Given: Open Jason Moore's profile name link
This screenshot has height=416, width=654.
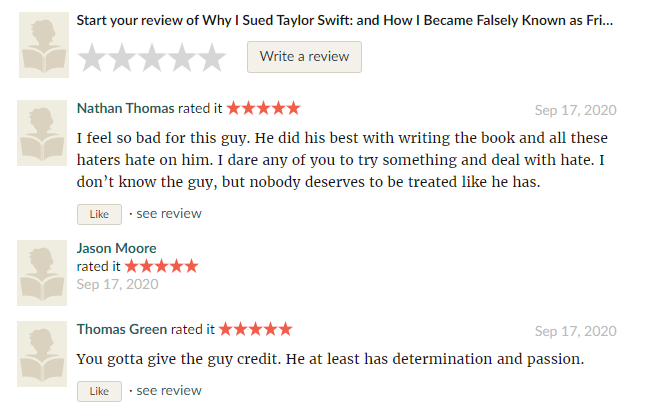Looking at the screenshot, I should [116, 248].
